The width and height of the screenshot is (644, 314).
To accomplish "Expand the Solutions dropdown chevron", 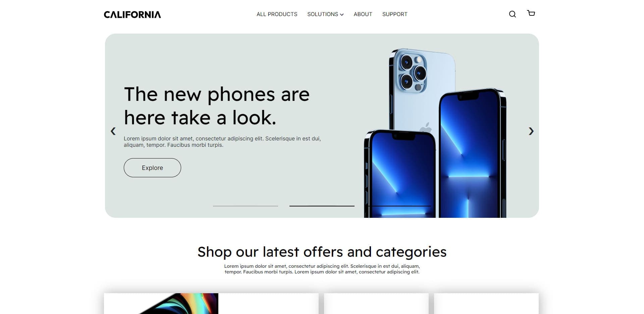I will click(342, 14).
